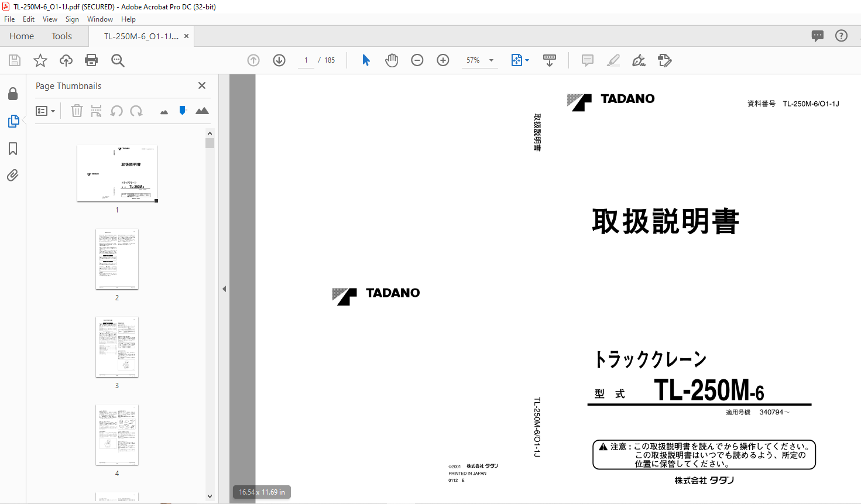The height and width of the screenshot is (504, 861).
Task: Bookmark the file with the star icon
Action: tap(40, 60)
